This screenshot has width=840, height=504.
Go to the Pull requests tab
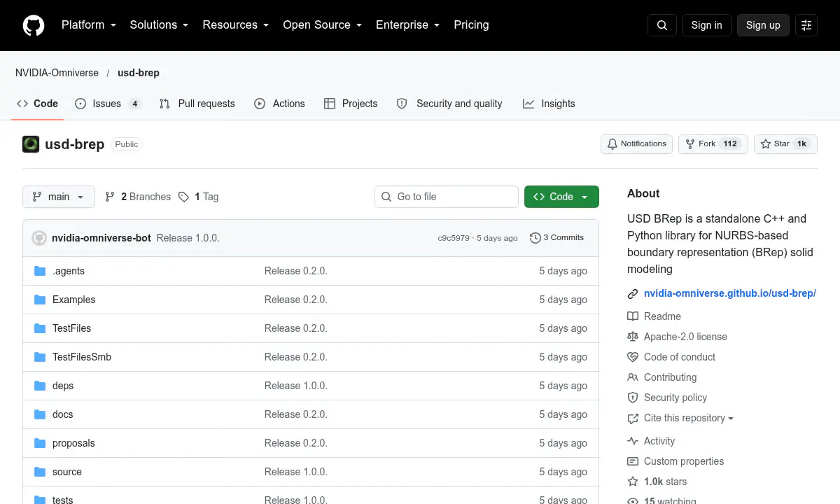[x=197, y=104]
